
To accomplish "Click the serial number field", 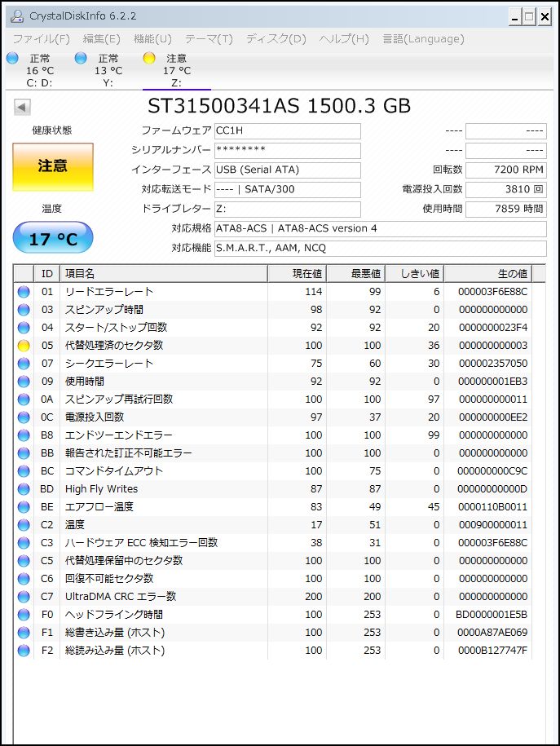I will [x=287, y=151].
